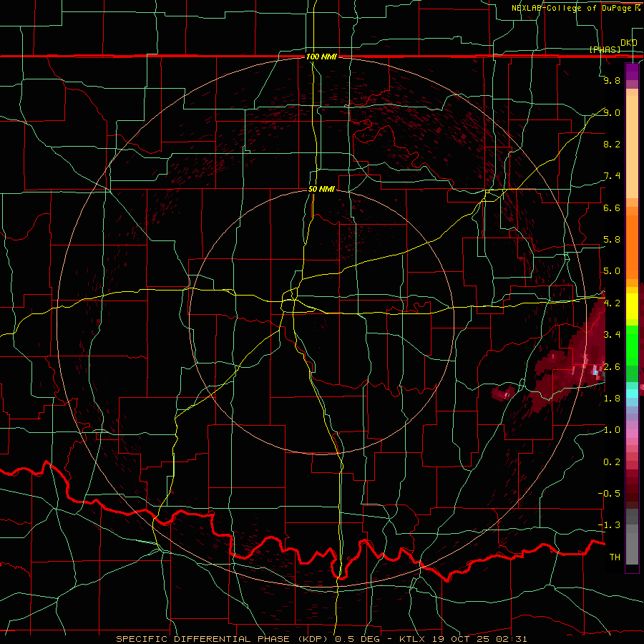Screen dimensions: 644x644
Task: Click the "-1.3" scale value
Action: tap(610, 525)
